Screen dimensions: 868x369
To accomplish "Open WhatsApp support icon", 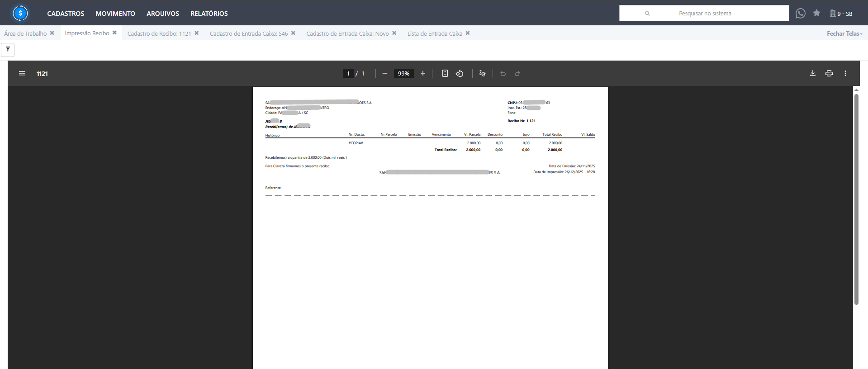I will [x=800, y=13].
